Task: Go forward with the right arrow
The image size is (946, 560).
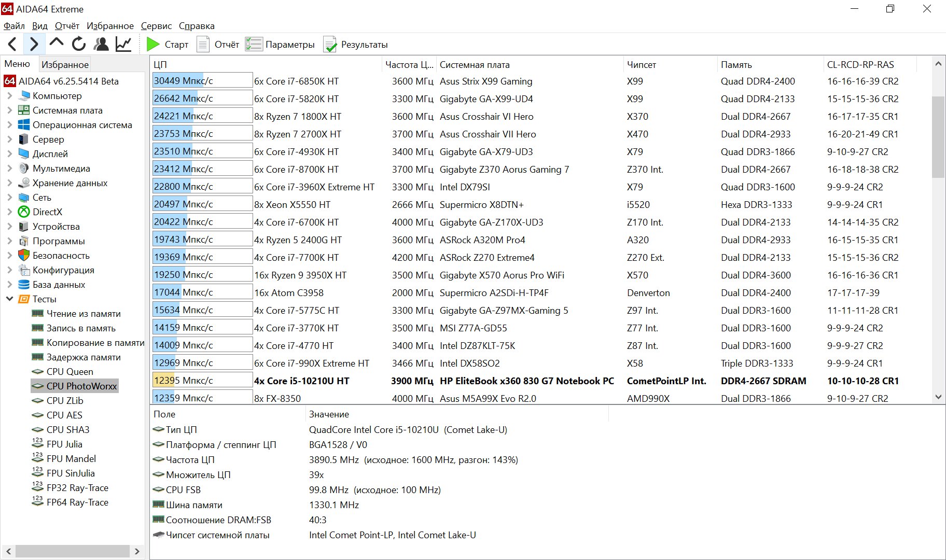Action: coord(34,44)
